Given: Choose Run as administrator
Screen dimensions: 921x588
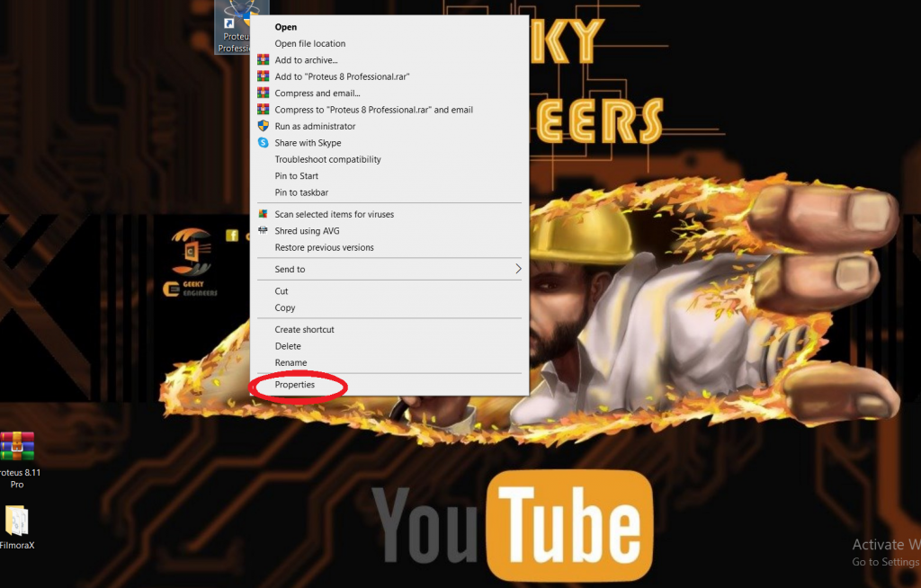Looking at the screenshot, I should click(x=389, y=126).
